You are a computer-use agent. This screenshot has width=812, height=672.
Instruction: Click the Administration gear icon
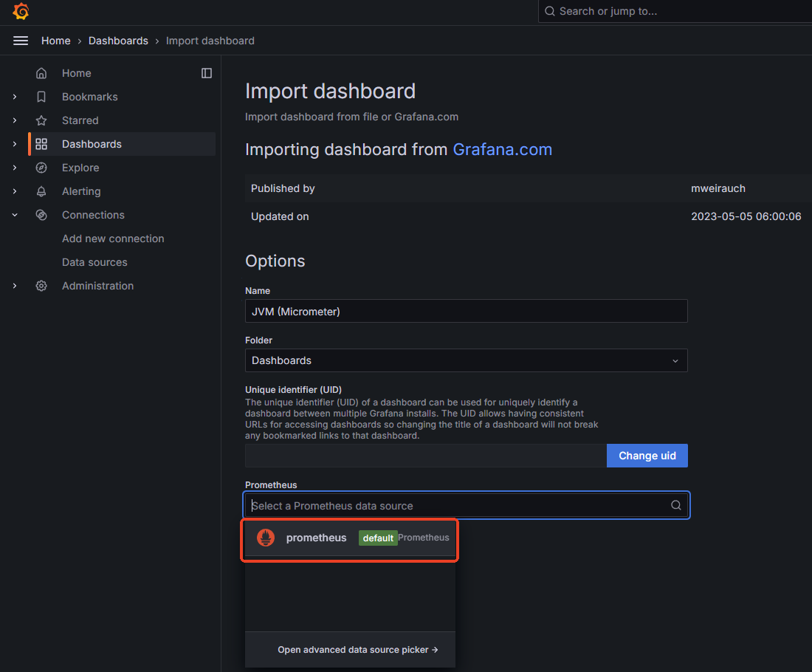[x=41, y=286]
